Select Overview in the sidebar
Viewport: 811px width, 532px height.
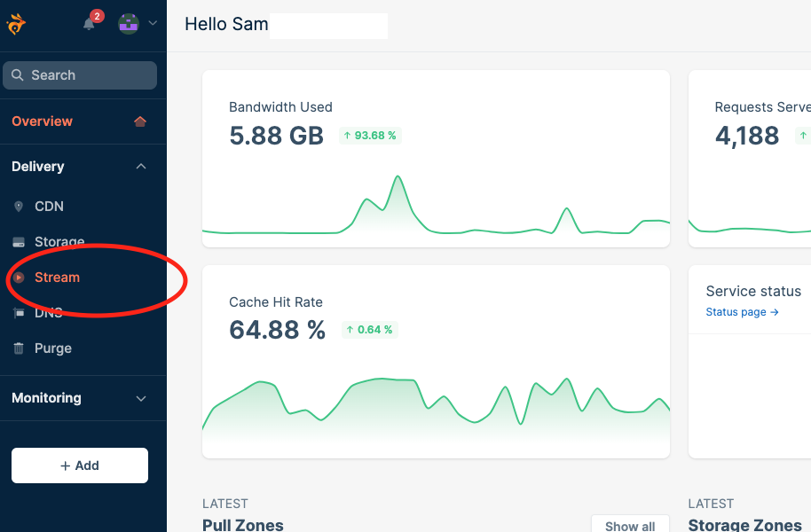coord(43,121)
